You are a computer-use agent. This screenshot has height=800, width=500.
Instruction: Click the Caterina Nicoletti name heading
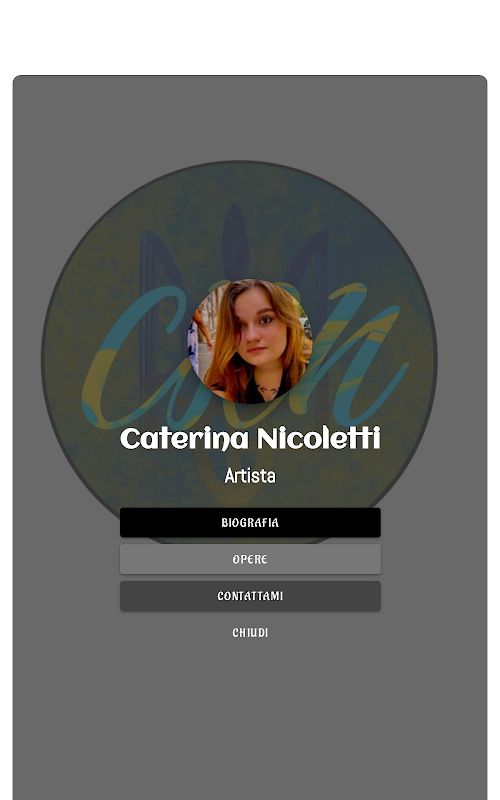click(x=250, y=439)
